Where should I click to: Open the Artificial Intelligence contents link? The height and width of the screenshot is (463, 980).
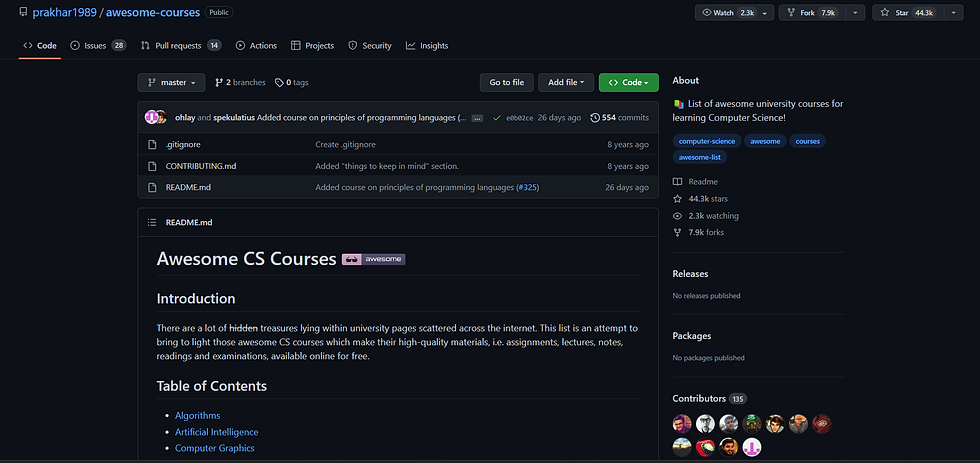coord(216,432)
